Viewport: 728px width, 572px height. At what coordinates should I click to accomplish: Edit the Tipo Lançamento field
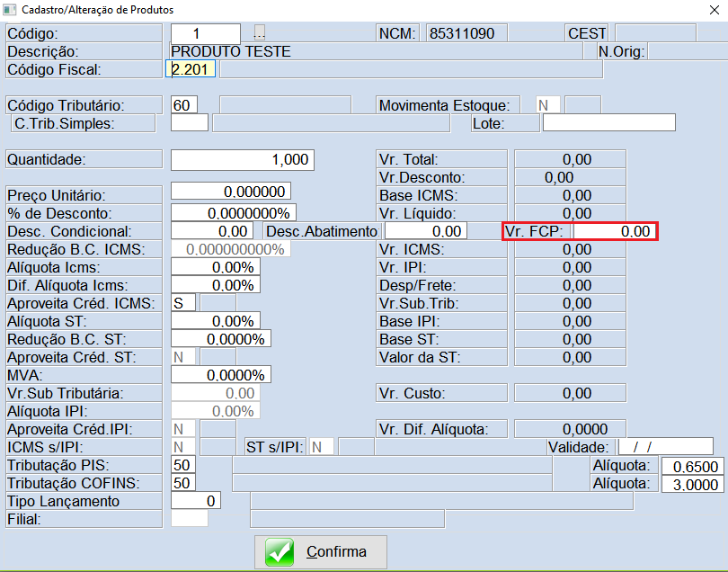click(x=194, y=501)
